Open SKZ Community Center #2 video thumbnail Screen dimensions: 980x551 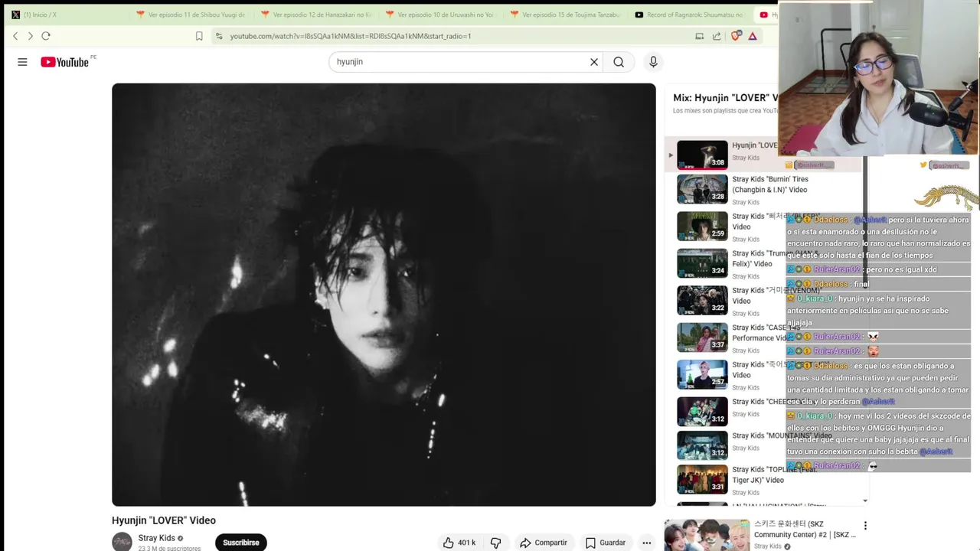pos(707,535)
